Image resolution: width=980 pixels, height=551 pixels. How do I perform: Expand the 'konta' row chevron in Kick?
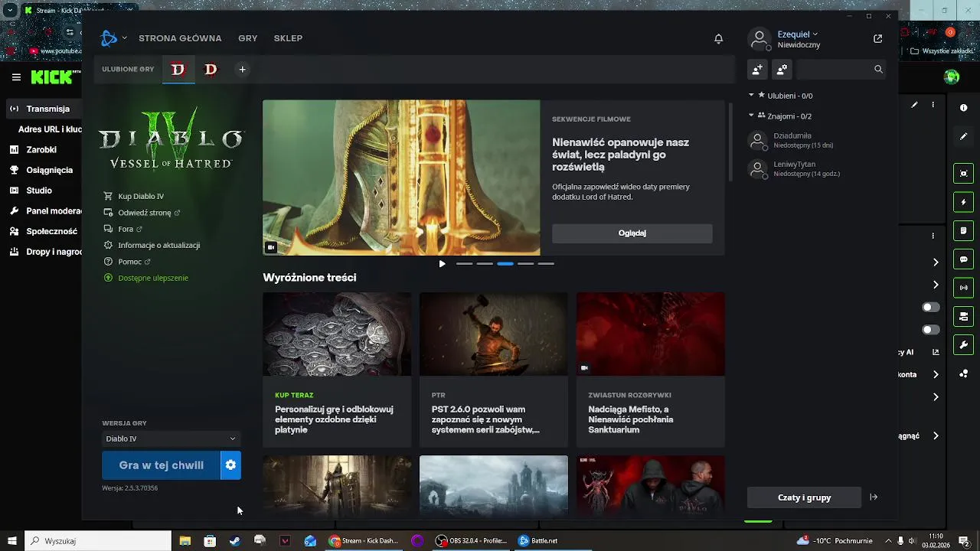(x=936, y=375)
